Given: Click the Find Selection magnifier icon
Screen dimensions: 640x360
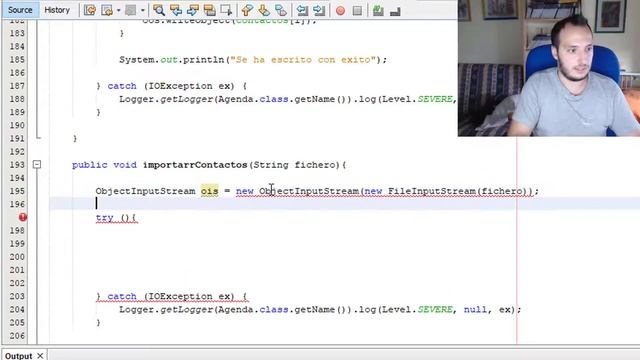Looking at the screenshot, I should point(159,10).
